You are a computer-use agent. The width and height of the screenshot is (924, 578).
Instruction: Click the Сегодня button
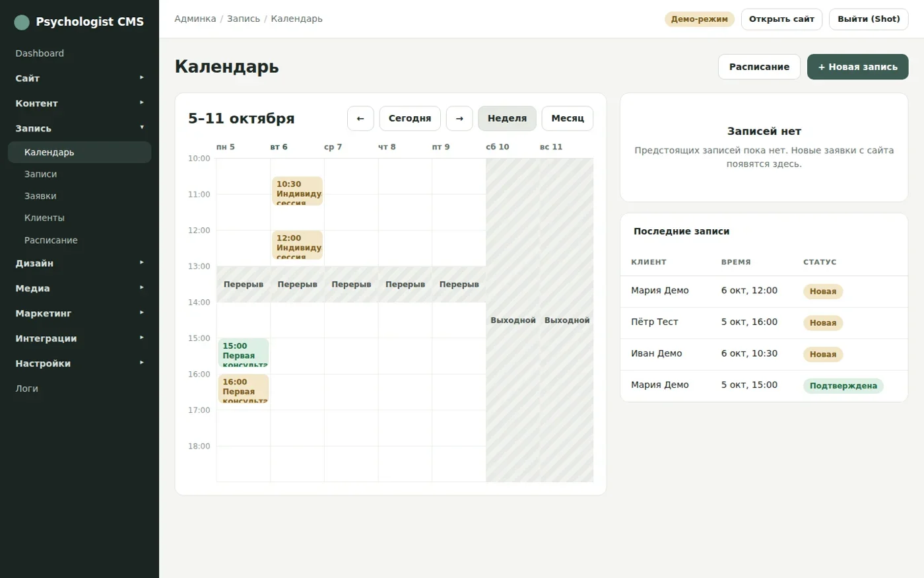click(410, 118)
